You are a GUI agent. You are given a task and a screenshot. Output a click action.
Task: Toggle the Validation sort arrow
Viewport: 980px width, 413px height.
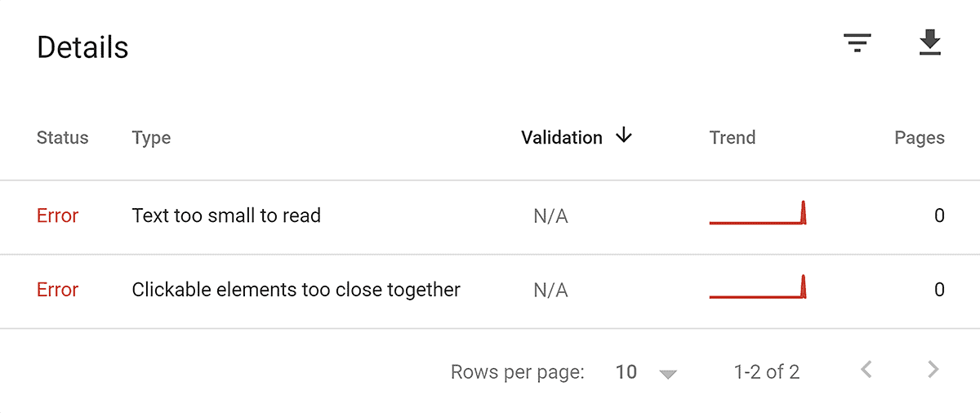(x=624, y=136)
